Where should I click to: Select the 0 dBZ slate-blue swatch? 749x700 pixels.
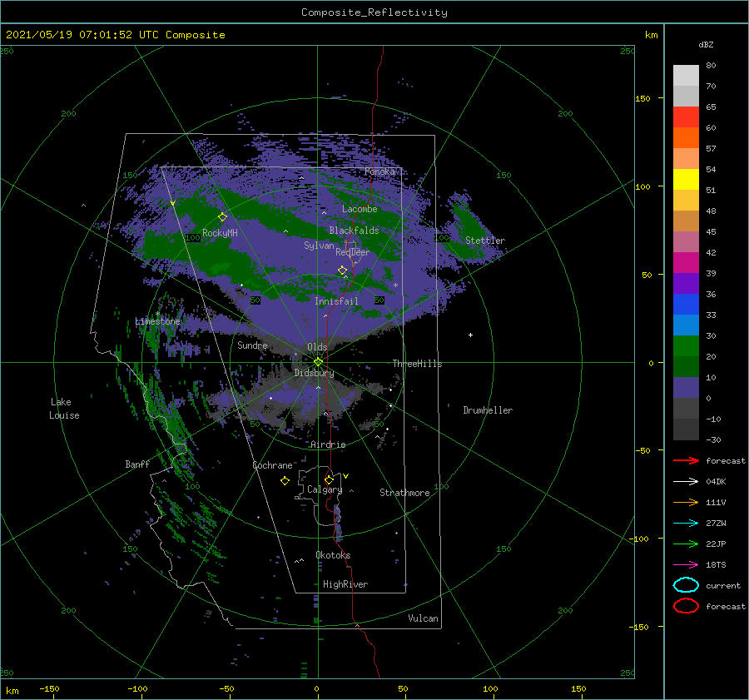pyautogui.click(x=686, y=388)
